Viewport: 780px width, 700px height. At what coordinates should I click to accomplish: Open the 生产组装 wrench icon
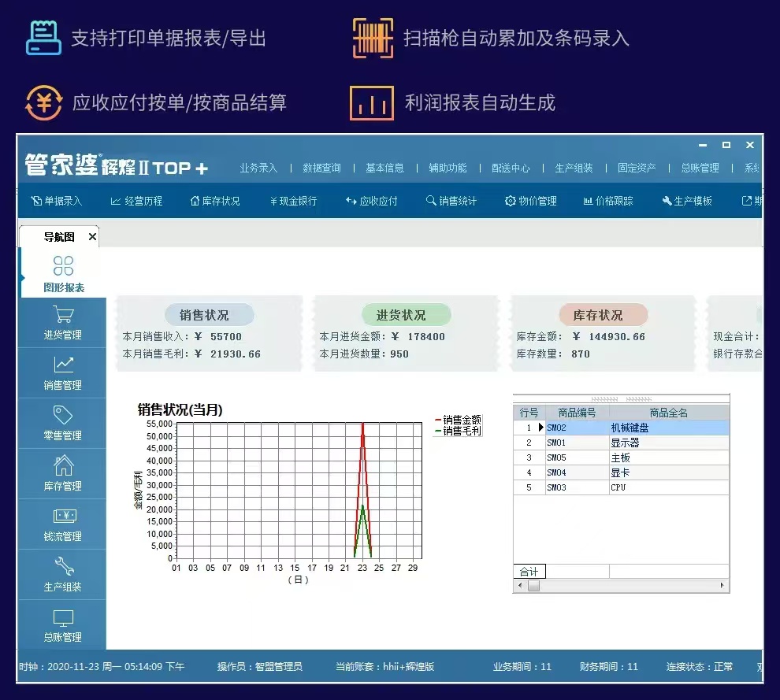point(63,567)
